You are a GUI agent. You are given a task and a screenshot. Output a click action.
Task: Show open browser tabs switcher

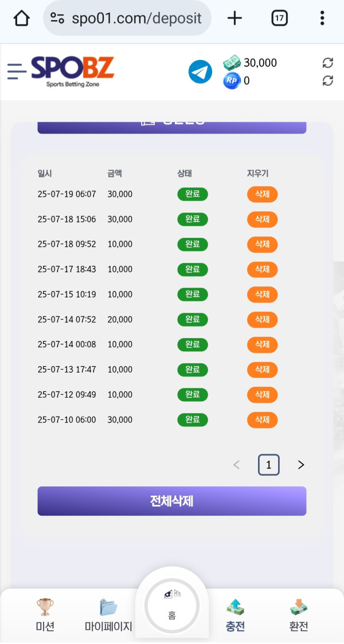(x=279, y=18)
